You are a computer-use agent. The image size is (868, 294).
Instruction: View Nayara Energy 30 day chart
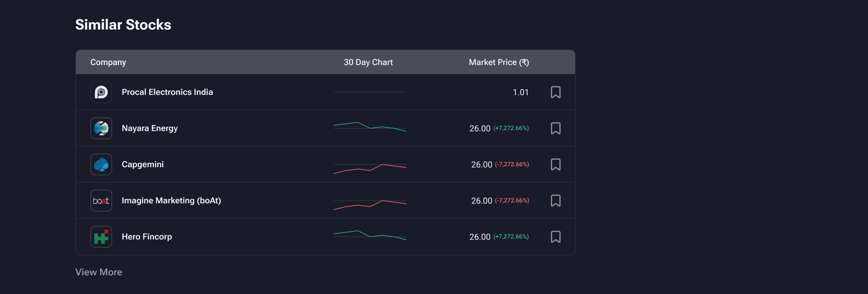[x=370, y=127]
